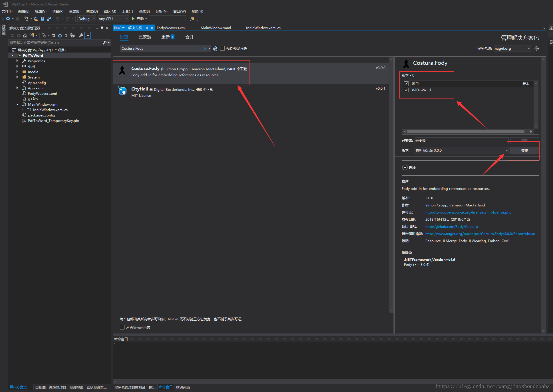Open the Any CPU platform dropdown
553x392 pixels.
113,19
